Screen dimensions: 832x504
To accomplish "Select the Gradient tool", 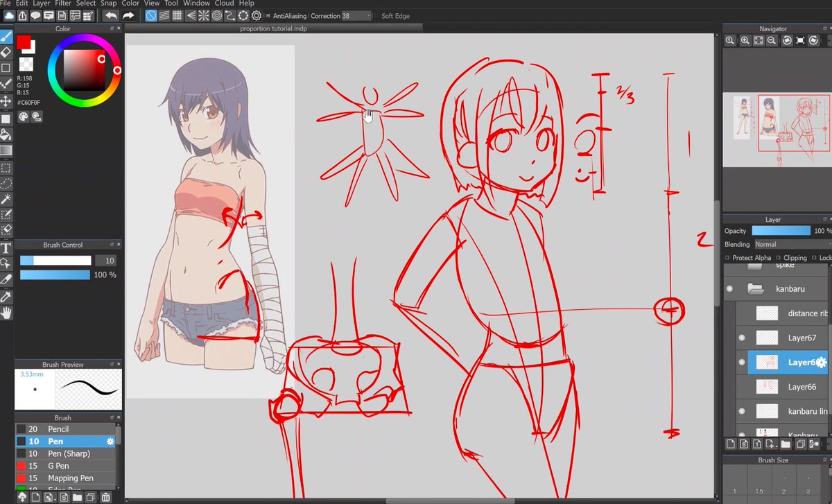I will [x=6, y=150].
